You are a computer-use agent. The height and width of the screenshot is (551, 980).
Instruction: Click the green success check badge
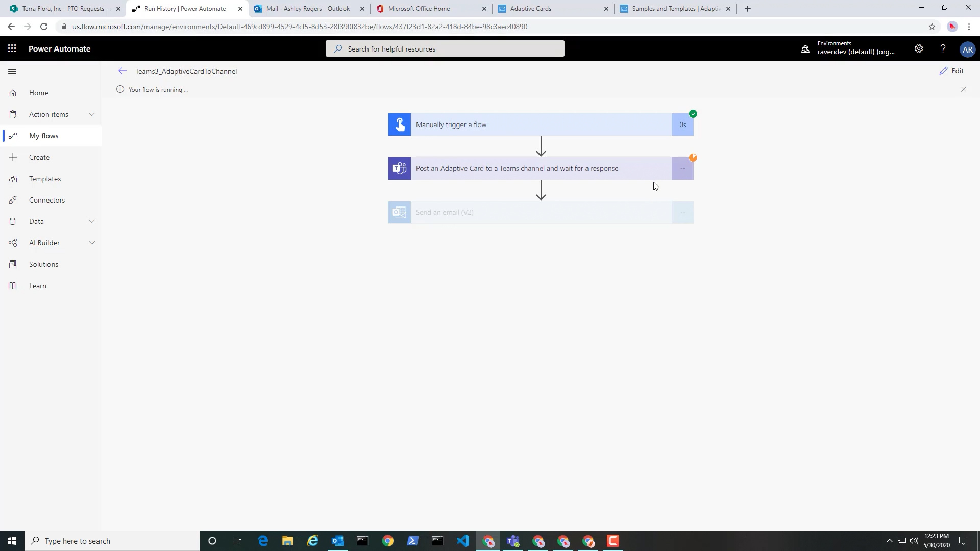tap(693, 114)
